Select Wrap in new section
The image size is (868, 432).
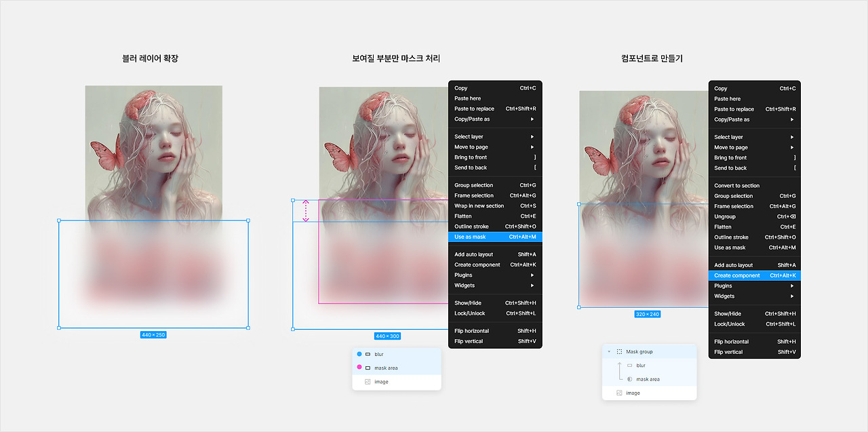pos(495,206)
